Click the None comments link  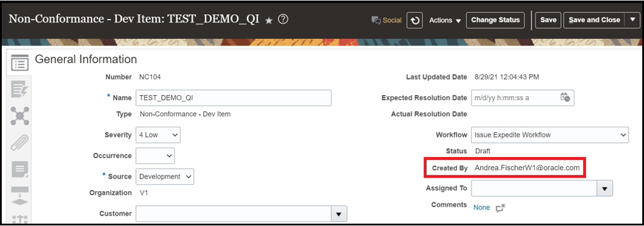[x=482, y=208]
